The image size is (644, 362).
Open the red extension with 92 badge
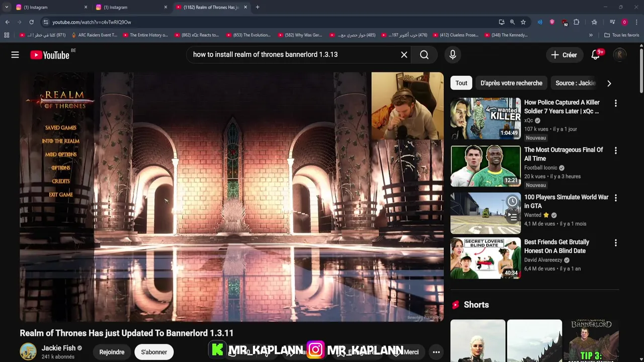point(565,22)
